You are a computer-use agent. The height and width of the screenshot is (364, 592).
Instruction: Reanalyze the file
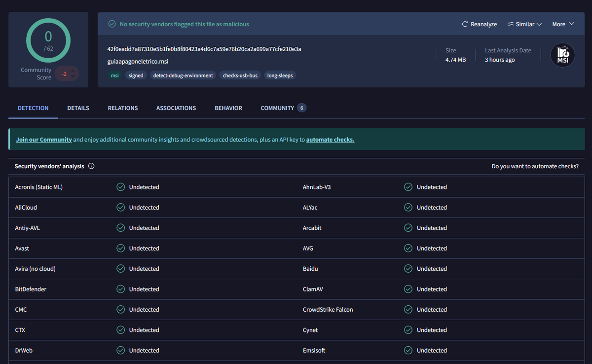(479, 24)
